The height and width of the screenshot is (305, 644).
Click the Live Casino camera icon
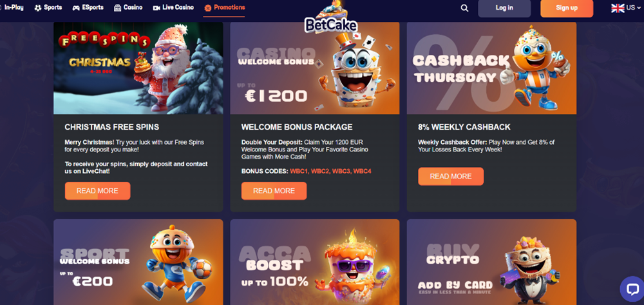[x=156, y=8]
